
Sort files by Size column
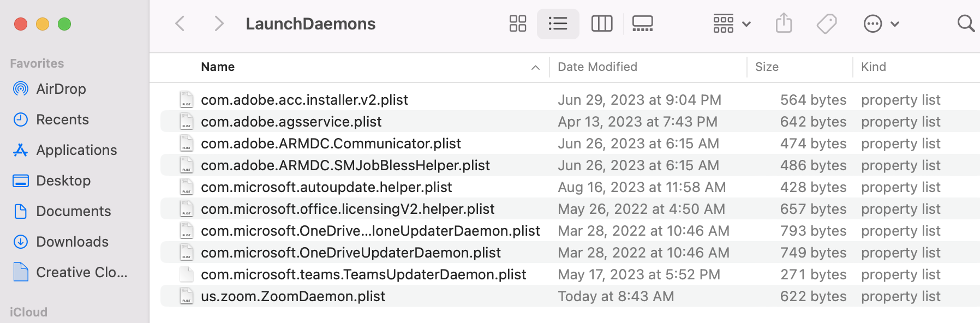pyautogui.click(x=767, y=67)
